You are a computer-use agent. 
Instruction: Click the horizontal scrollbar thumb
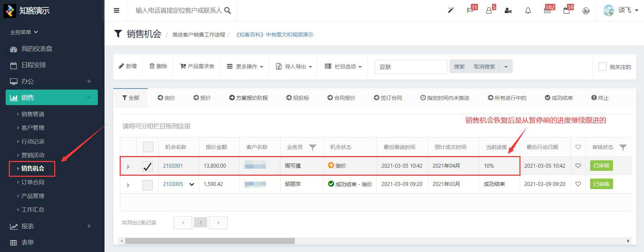coord(210,241)
